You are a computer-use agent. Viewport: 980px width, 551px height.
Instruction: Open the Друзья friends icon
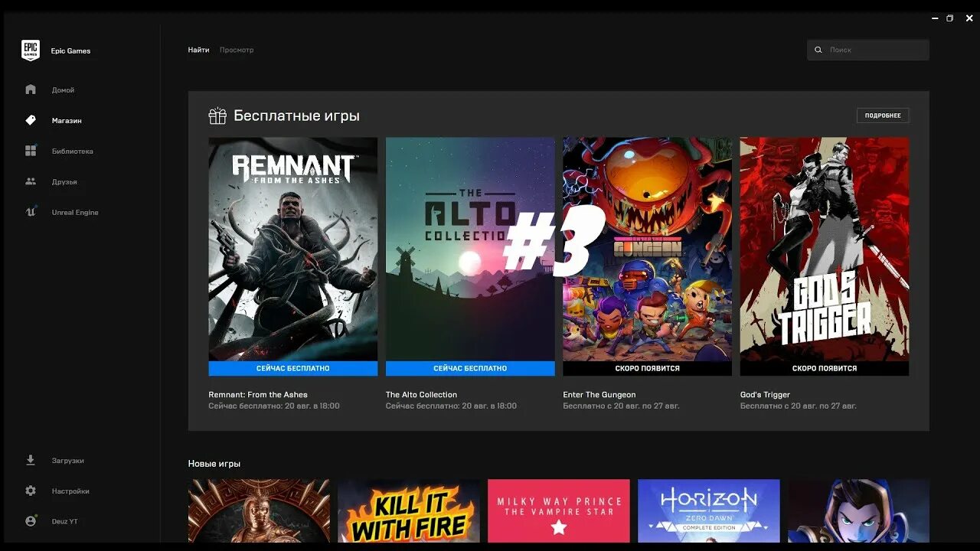click(x=31, y=181)
